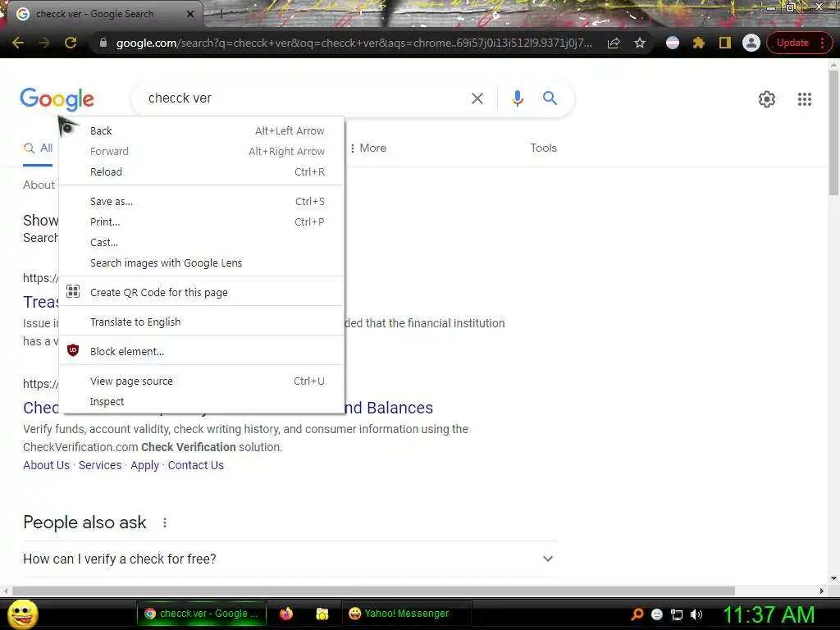Viewport: 840px width, 630px height.
Task: Open the About Us sitelink
Action: click(x=46, y=465)
